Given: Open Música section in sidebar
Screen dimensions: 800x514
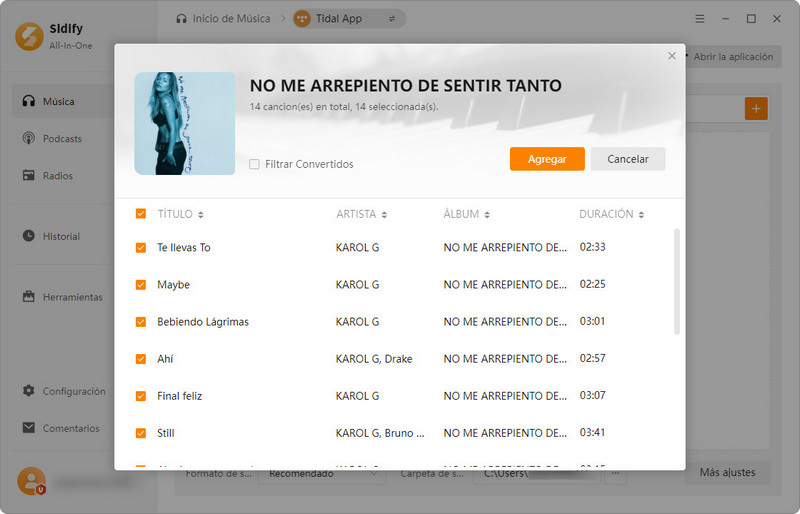Looking at the screenshot, I should coord(63,101).
